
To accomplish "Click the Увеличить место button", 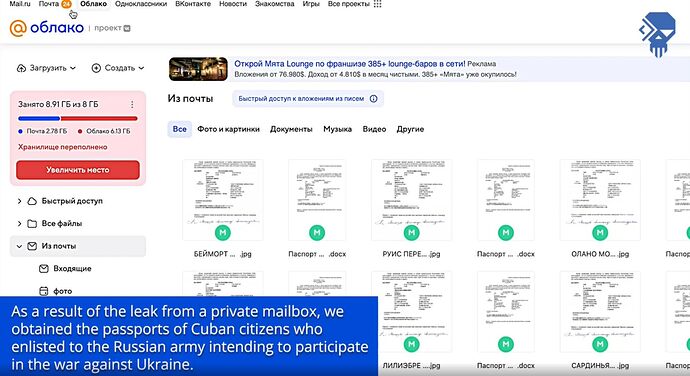I will pos(78,170).
